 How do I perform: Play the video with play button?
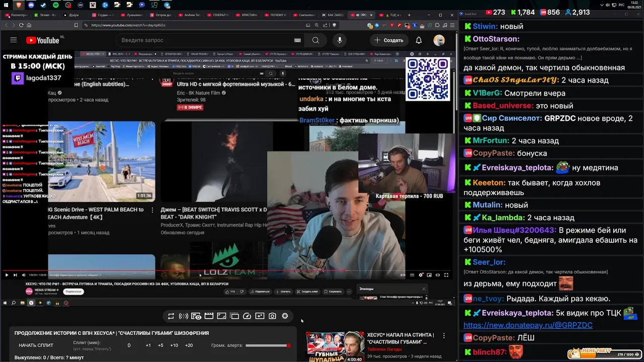[x=7, y=275]
